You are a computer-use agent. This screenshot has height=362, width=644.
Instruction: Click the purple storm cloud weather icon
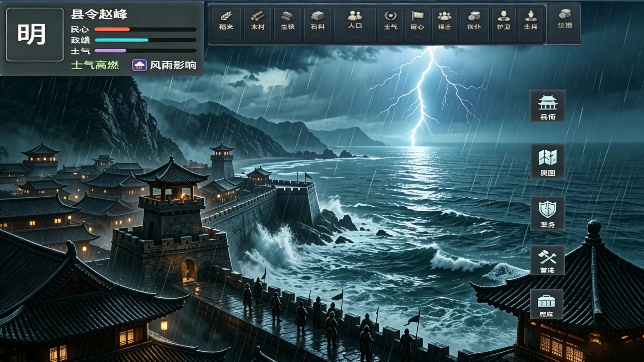139,65
